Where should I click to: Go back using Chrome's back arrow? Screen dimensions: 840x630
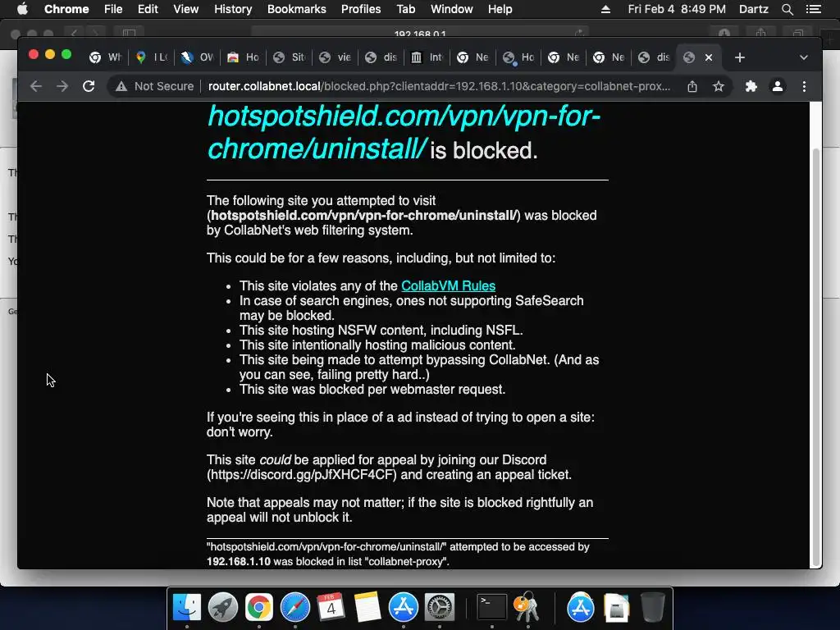[36, 86]
